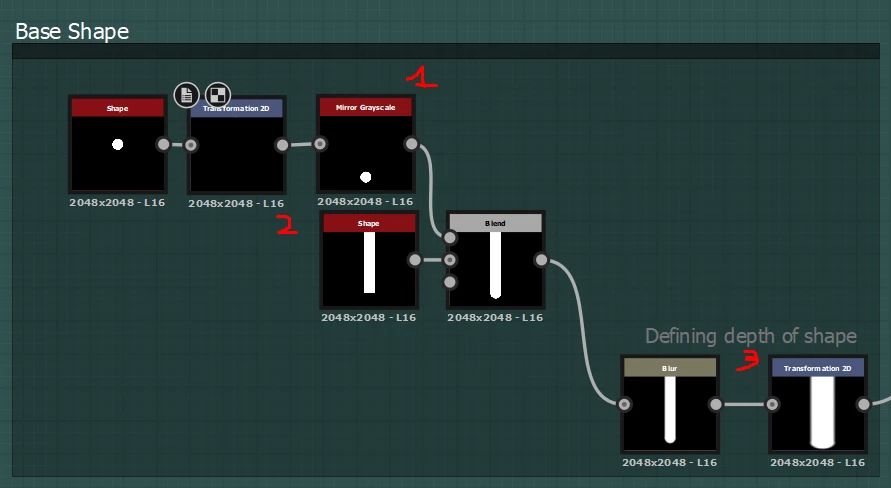Viewport: 891px width, 488px height.
Task: Click size label under the Blur node
Action: 669,462
